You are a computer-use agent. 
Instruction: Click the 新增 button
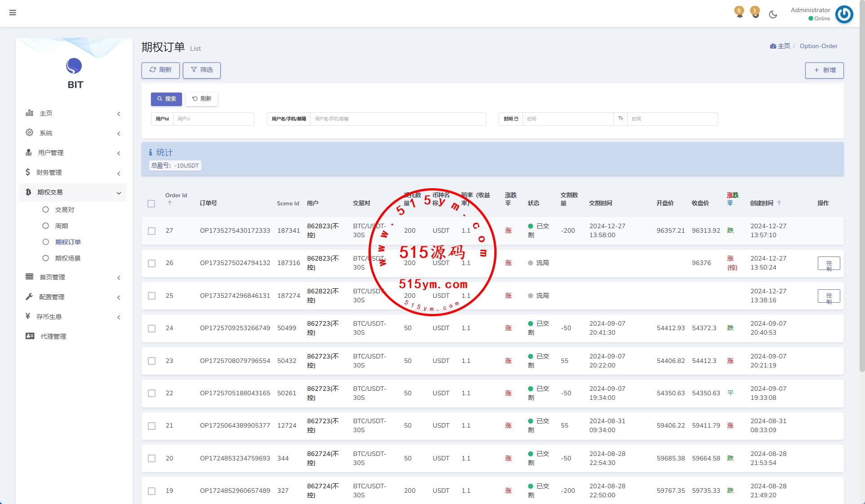[824, 70]
